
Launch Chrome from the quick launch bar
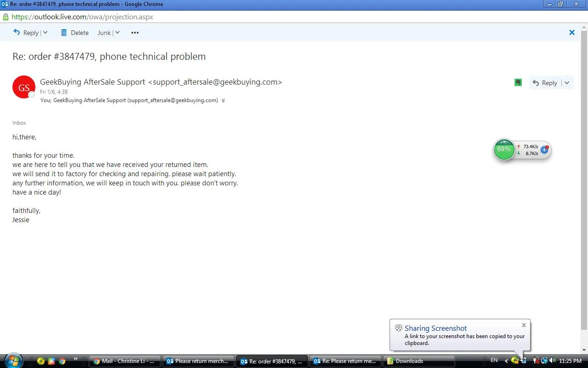pos(62,361)
